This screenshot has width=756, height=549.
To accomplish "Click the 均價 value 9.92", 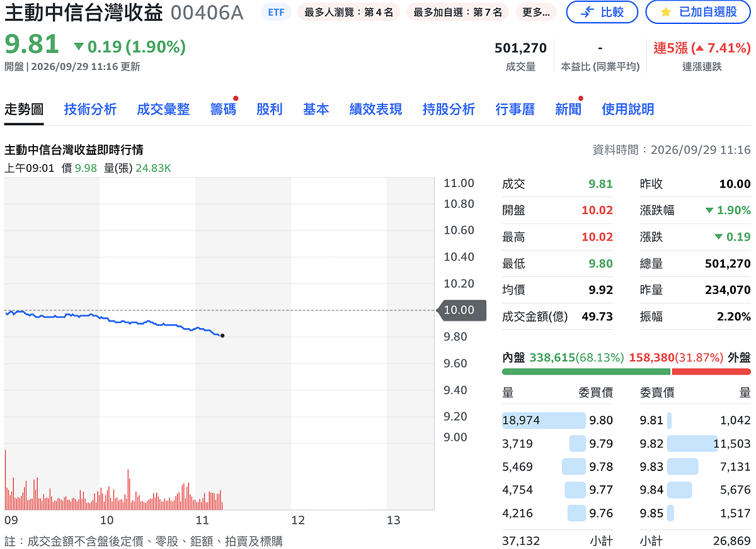I will tap(600, 290).
